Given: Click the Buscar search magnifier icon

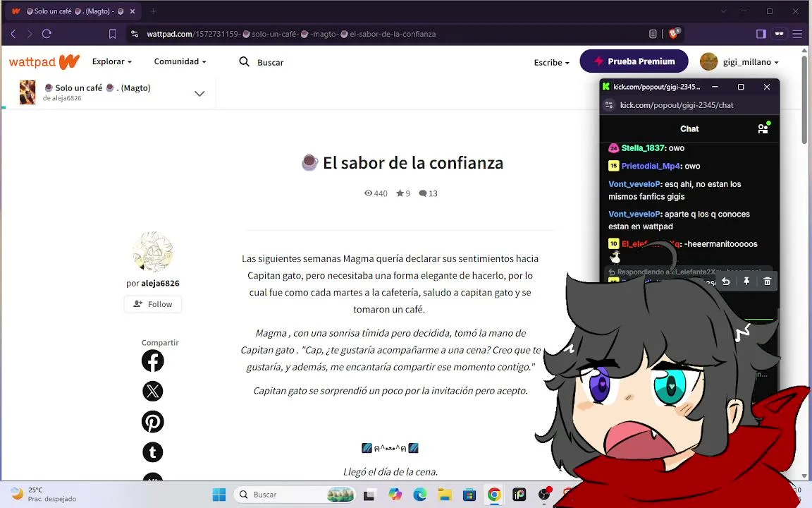Looking at the screenshot, I should click(244, 61).
